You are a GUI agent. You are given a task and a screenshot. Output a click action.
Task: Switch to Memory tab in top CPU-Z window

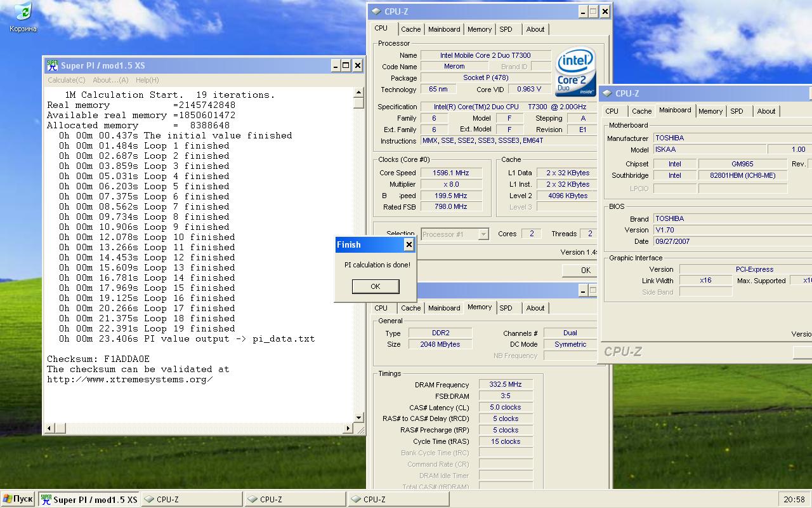[480, 29]
